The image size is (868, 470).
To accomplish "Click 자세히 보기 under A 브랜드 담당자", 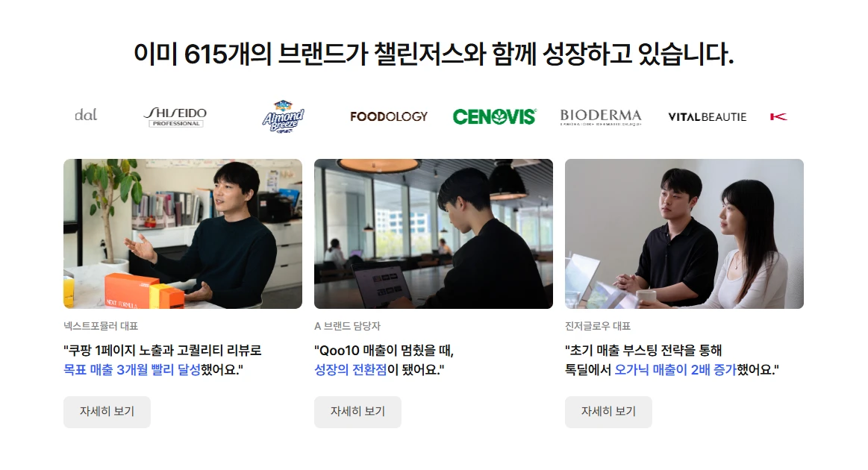I will click(x=357, y=412).
